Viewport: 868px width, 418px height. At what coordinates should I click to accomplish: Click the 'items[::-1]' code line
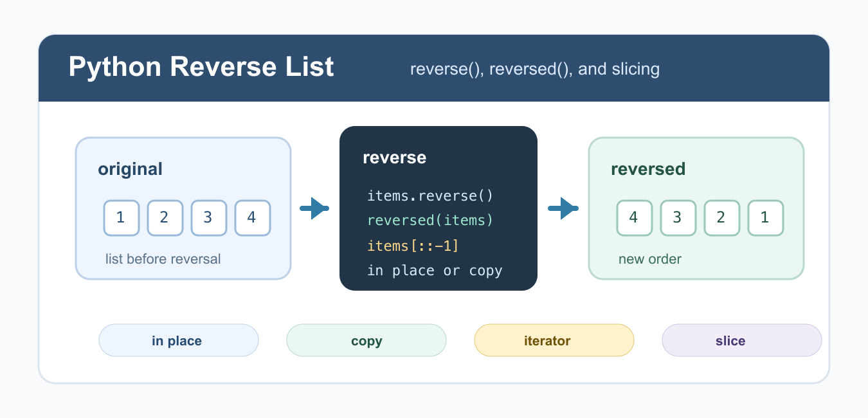[x=413, y=246]
